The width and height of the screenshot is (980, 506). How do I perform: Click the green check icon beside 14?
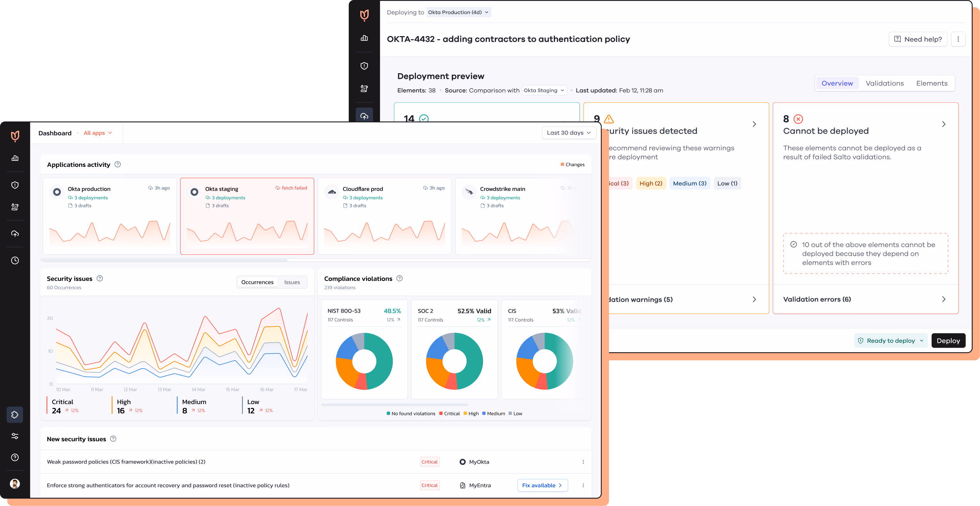423,119
